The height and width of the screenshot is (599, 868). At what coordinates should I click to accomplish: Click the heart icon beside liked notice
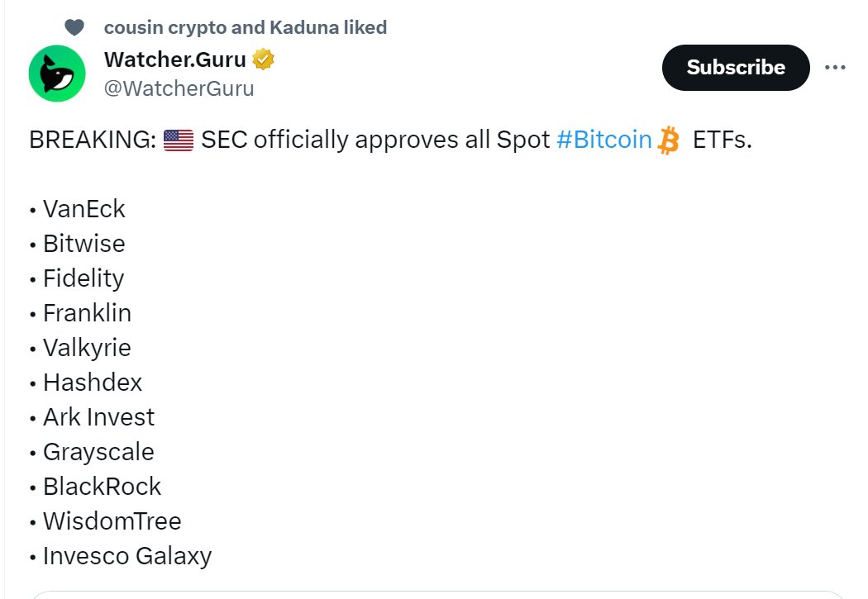(74, 28)
